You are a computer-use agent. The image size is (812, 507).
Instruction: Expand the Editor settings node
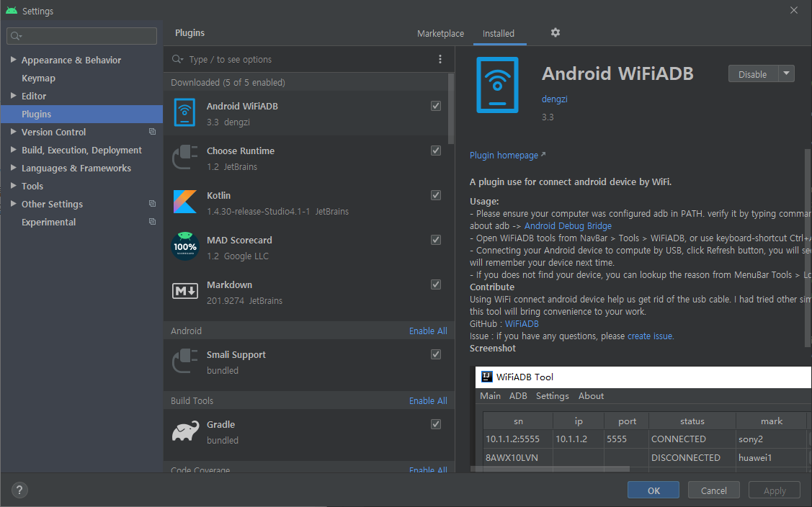pos(13,95)
